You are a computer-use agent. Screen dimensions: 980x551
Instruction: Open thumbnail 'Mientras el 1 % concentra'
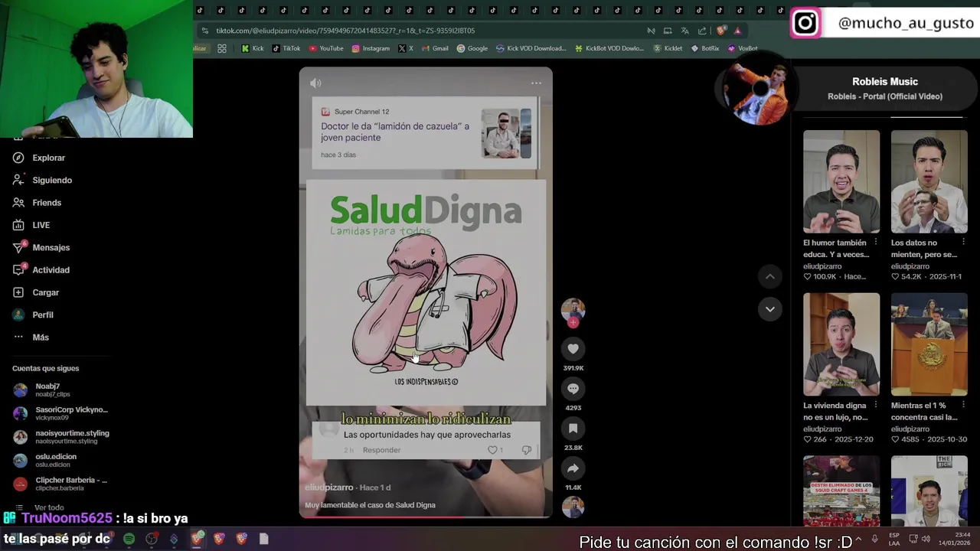pos(929,344)
